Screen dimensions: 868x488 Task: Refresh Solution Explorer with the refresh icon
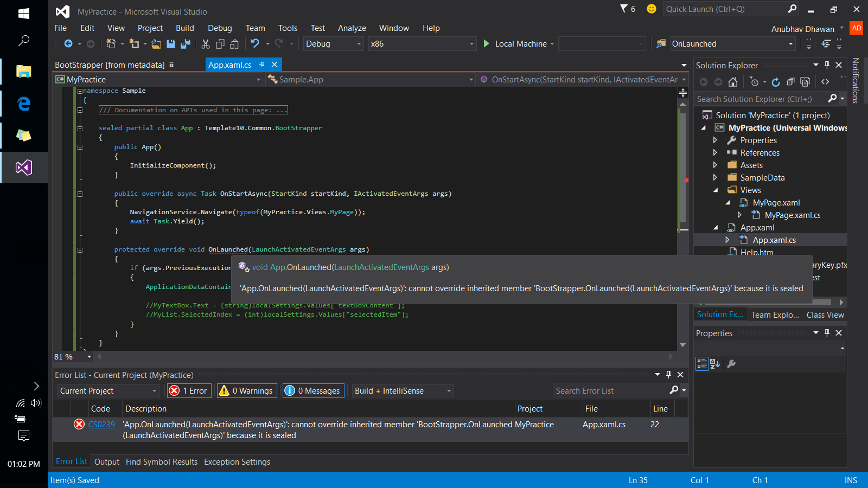point(776,82)
